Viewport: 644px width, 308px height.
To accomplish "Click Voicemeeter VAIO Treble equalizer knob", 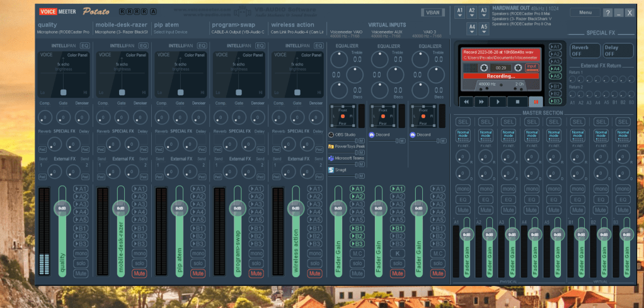I will click(339, 59).
